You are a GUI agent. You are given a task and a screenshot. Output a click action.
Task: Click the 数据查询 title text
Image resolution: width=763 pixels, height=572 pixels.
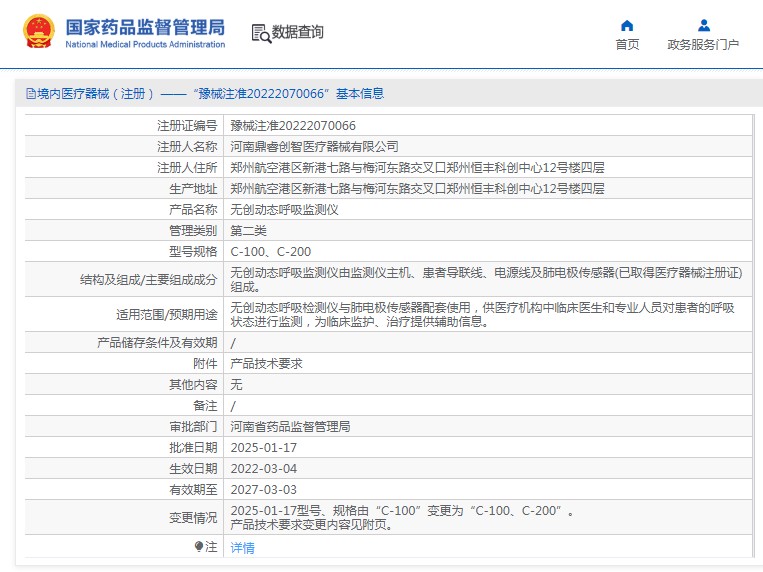click(x=297, y=32)
